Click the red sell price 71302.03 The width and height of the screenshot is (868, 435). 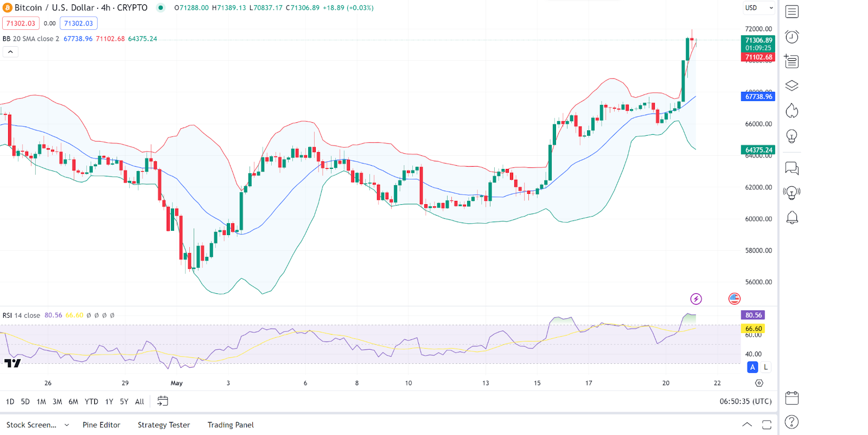21,23
